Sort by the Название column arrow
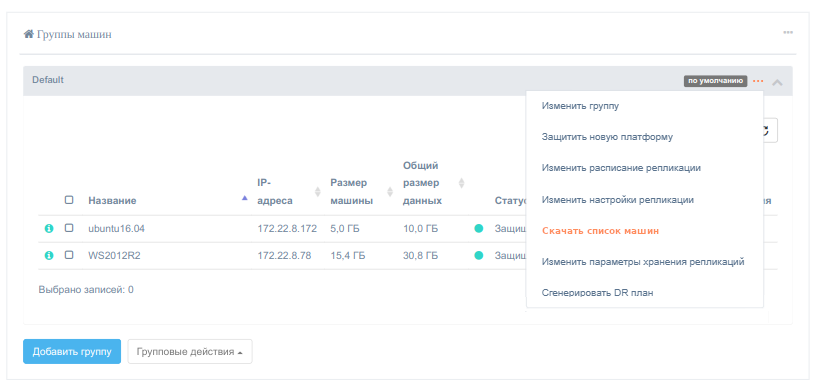The image size is (816, 390). [x=245, y=198]
